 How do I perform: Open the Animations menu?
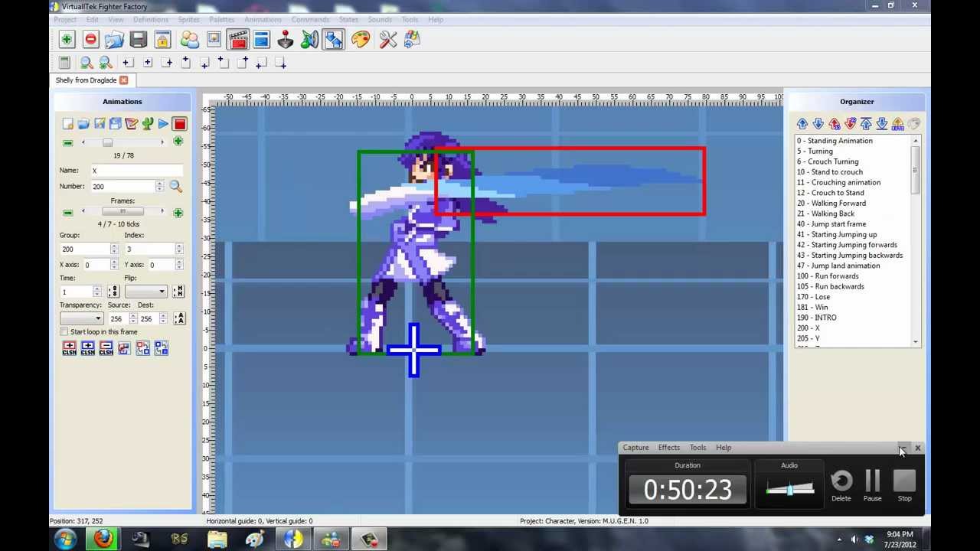click(263, 19)
